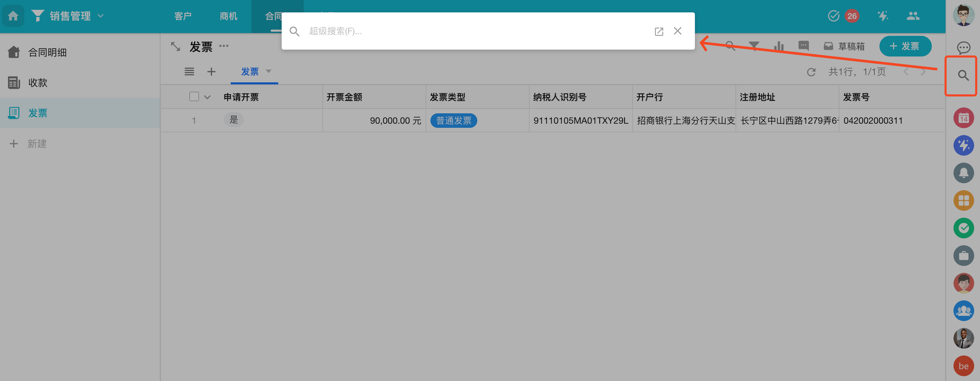980x381 pixels.
Task: Click the + 发票 button
Action: 905,46
